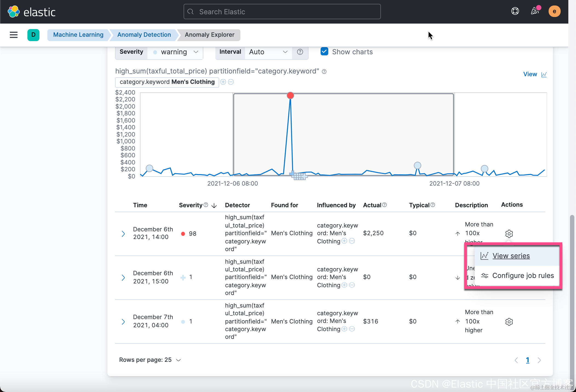Viewport: 576px width, 392px height.
Task: Open the newsfeed celebration icon
Action: coord(535,11)
